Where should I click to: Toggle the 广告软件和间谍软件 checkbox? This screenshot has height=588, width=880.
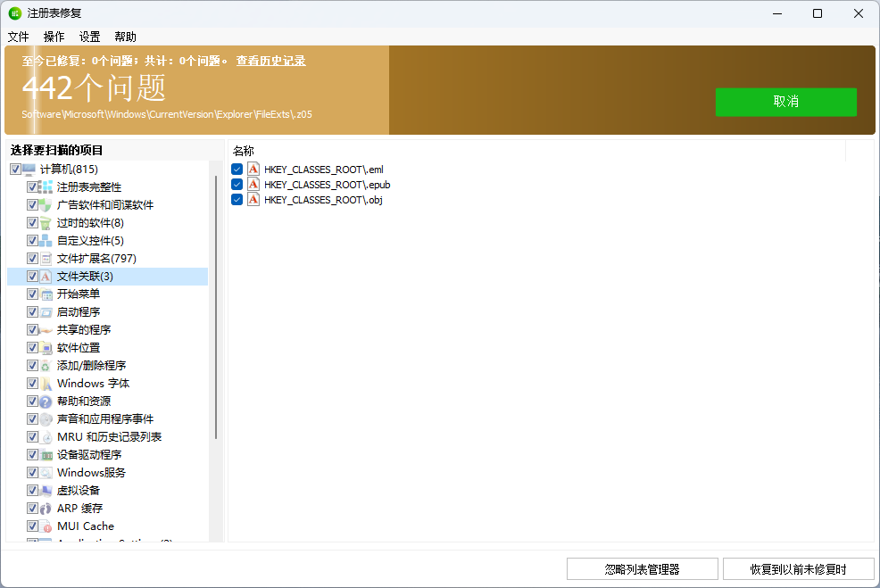[32, 205]
